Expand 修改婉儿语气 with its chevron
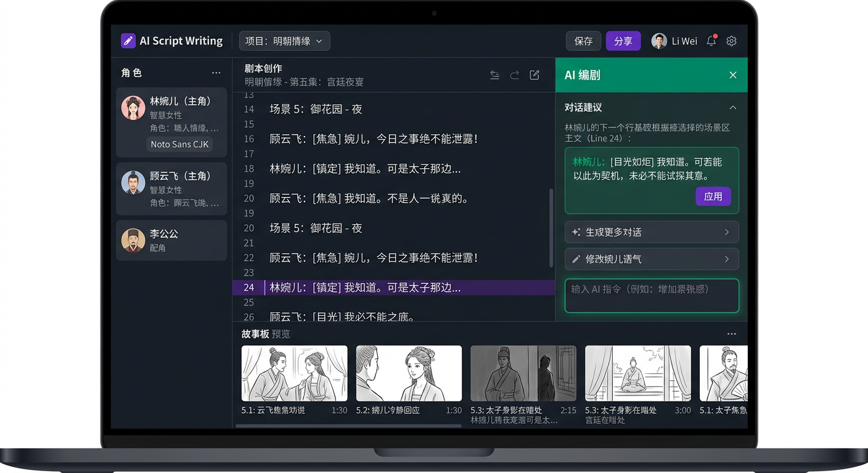The width and height of the screenshot is (868, 473). [727, 259]
